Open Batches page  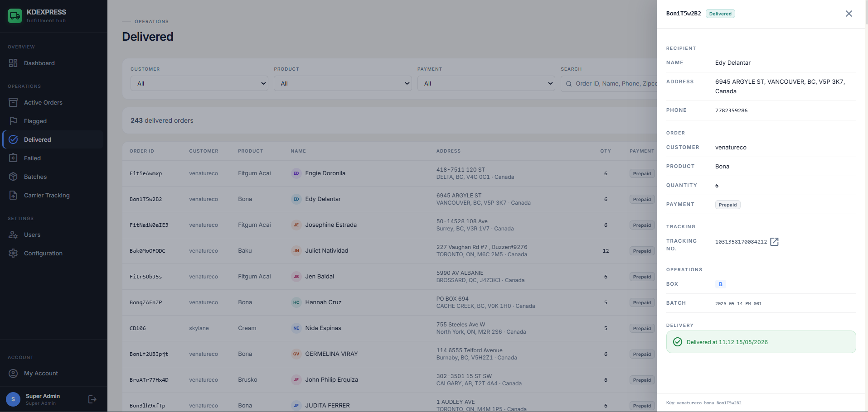coord(53,177)
